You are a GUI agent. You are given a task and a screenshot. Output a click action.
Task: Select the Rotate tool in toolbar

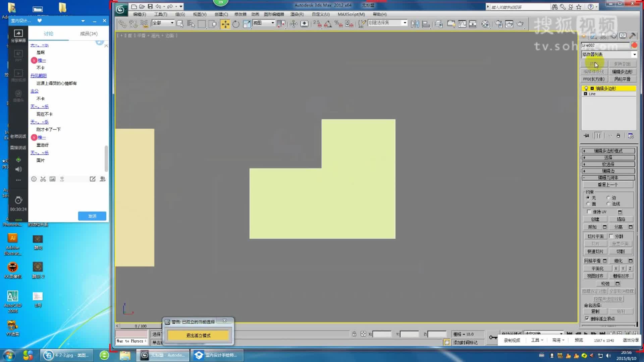236,24
